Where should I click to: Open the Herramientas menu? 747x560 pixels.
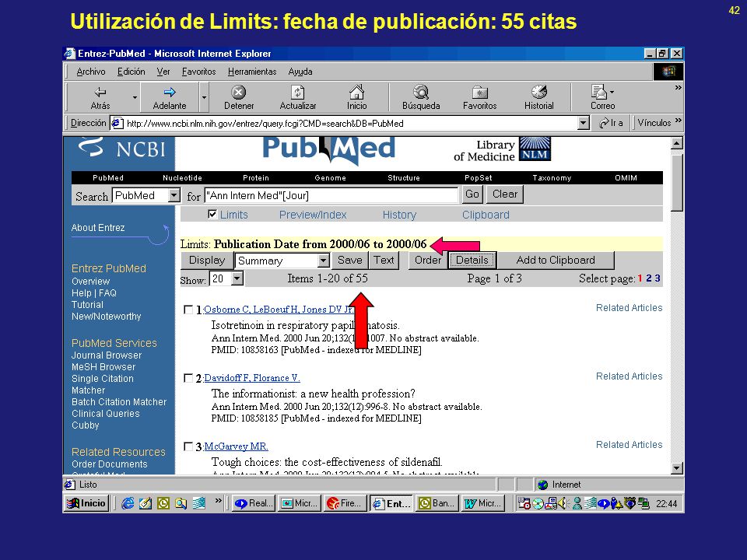click(x=252, y=72)
